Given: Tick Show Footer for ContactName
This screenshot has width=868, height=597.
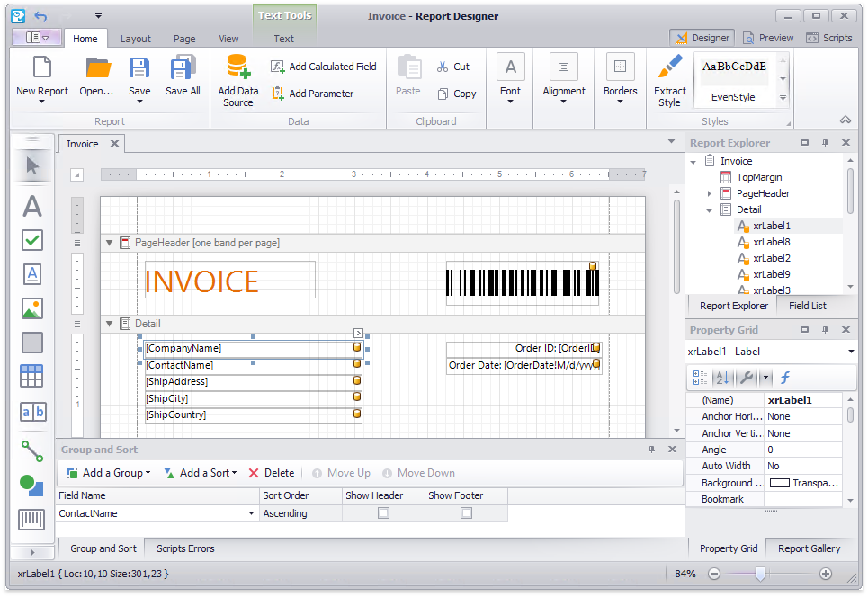Looking at the screenshot, I should pos(466,513).
